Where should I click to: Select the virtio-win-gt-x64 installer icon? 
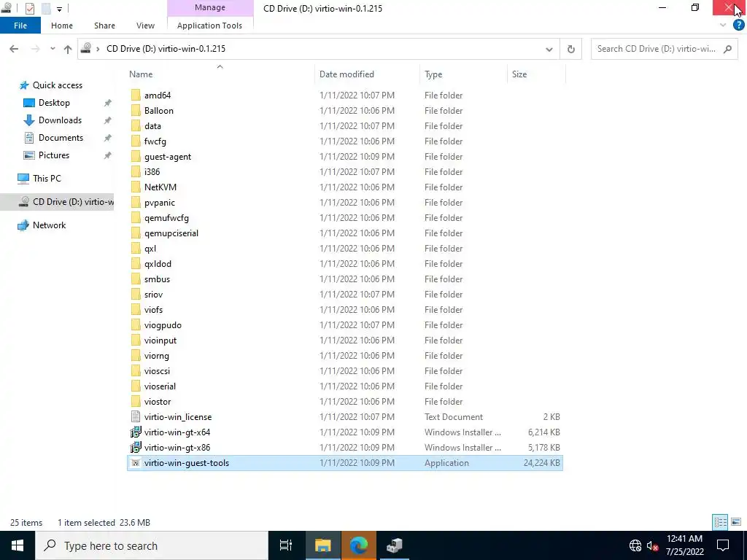tap(136, 432)
